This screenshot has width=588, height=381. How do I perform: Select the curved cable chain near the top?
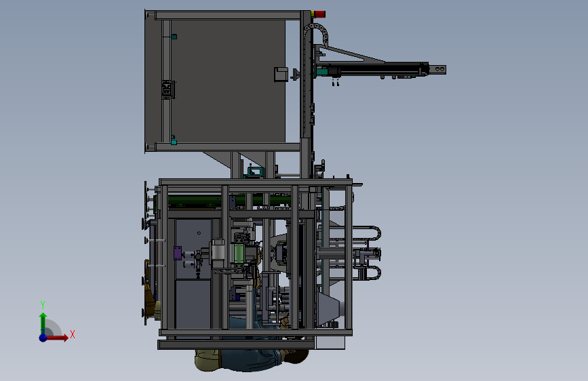pos(317,34)
